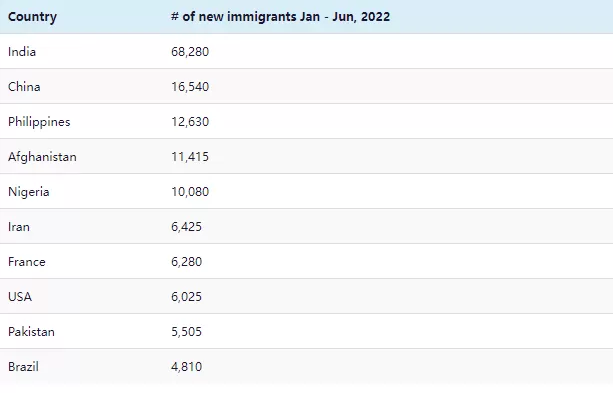Select the Philippines country cell
This screenshot has width=613, height=393.
(x=39, y=122)
